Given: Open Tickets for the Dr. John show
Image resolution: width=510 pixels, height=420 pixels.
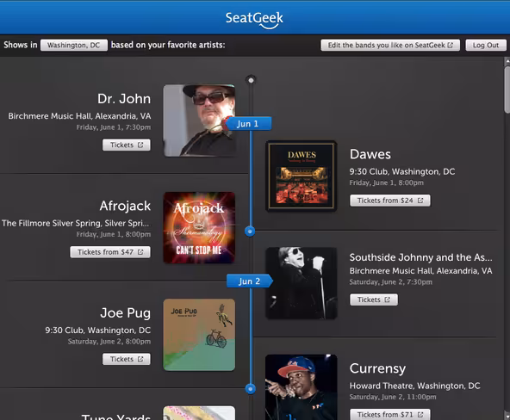Looking at the screenshot, I should [x=127, y=145].
